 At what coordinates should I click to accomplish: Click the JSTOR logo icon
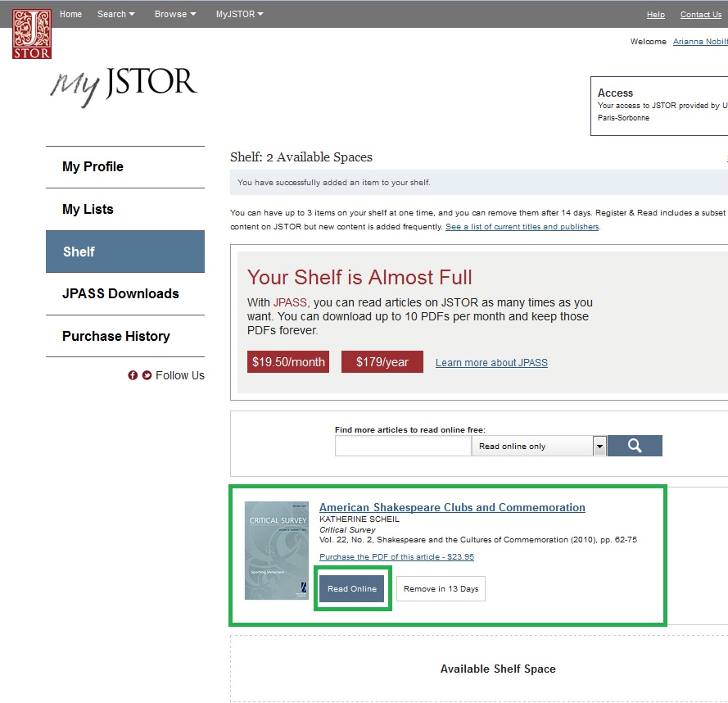click(32, 34)
